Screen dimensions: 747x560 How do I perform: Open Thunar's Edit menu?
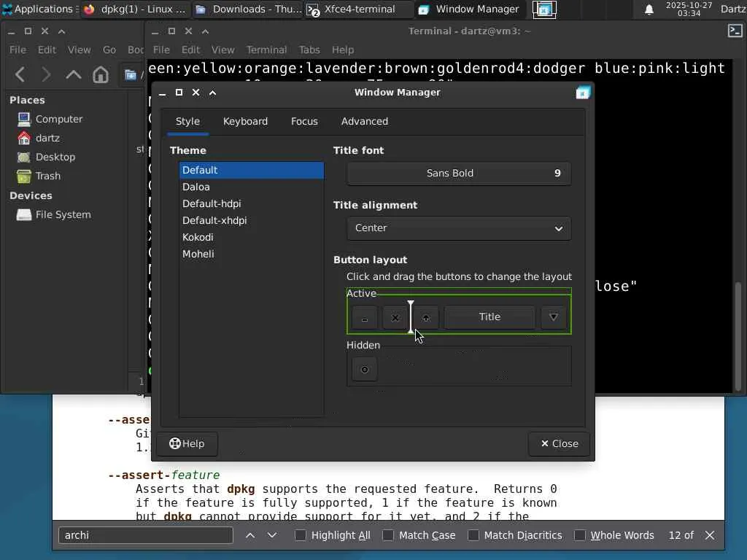pos(47,50)
